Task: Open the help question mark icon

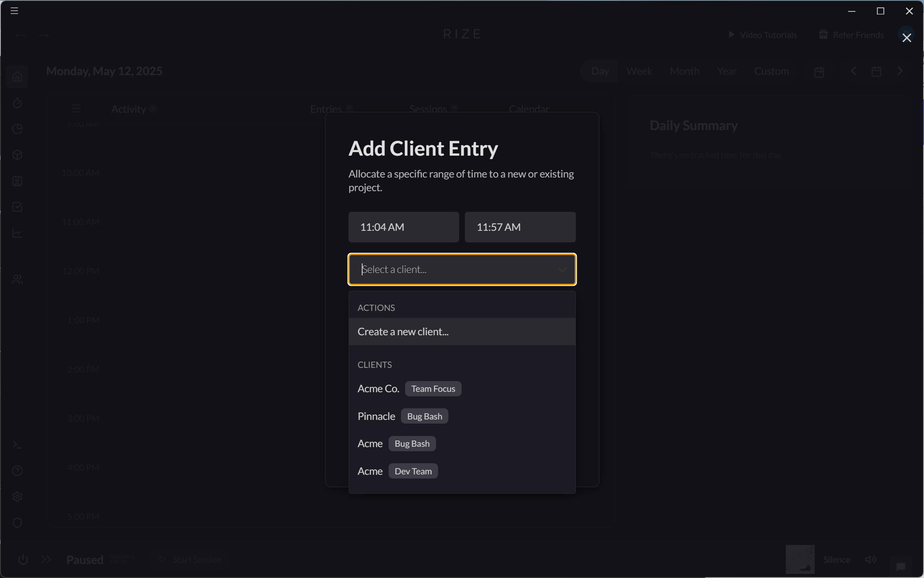Action: click(17, 471)
